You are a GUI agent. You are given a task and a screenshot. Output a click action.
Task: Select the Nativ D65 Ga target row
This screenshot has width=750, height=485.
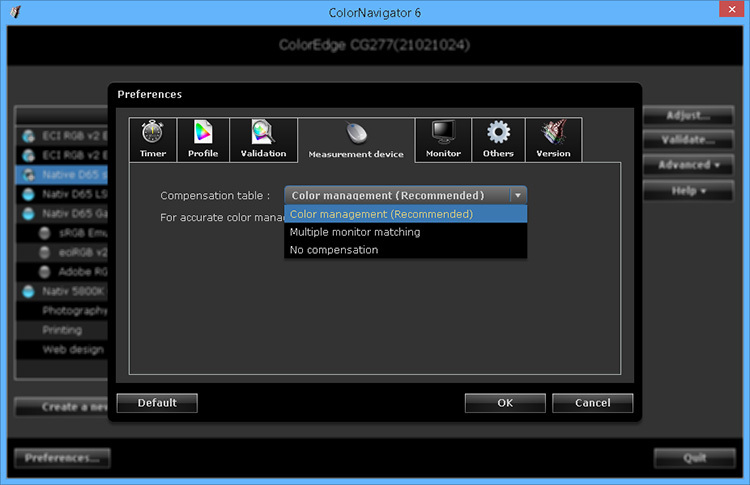click(62, 214)
